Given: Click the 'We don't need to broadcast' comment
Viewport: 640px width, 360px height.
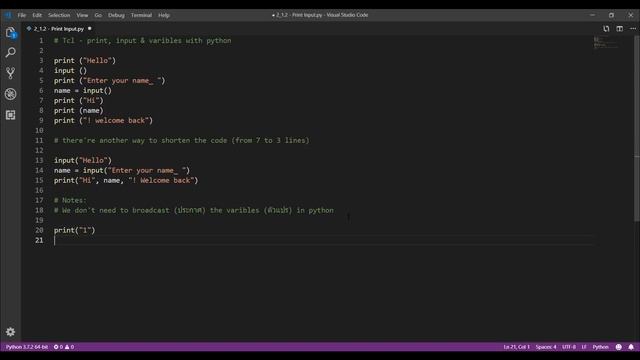Looking at the screenshot, I should coord(194,210).
